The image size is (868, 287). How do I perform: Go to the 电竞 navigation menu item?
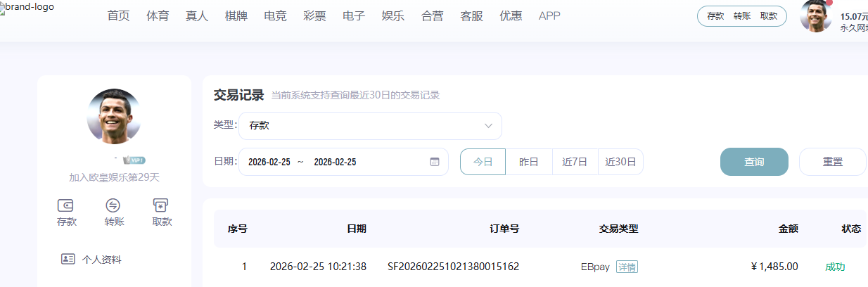275,15
